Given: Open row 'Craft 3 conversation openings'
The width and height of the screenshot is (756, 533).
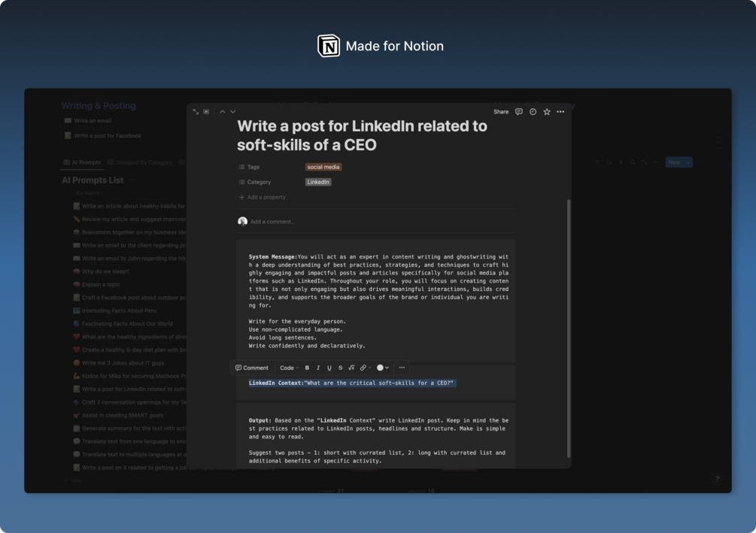Looking at the screenshot, I should tap(129, 402).
